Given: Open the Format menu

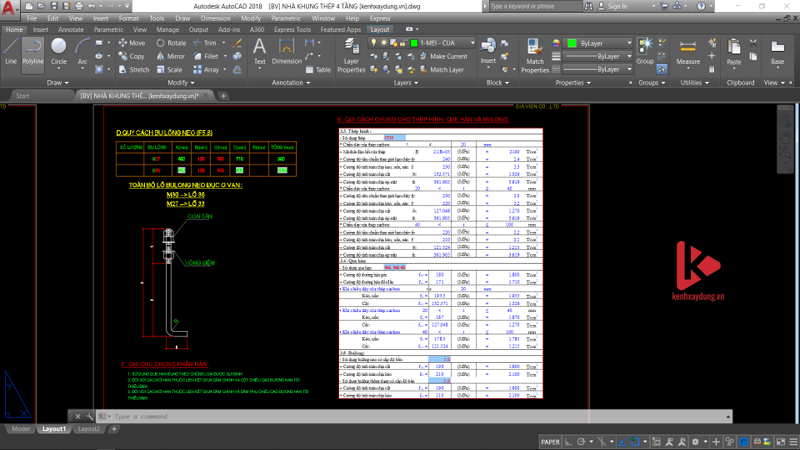Looking at the screenshot, I should pyautogui.click(x=129, y=18).
